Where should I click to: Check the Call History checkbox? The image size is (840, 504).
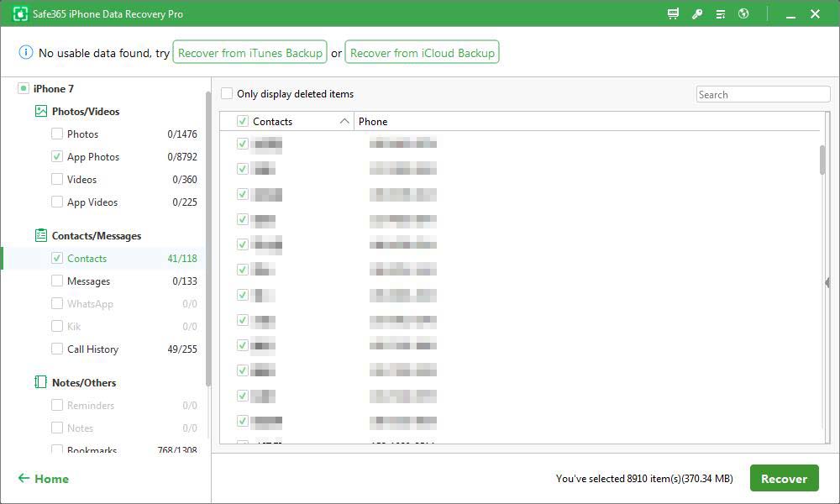coord(57,349)
